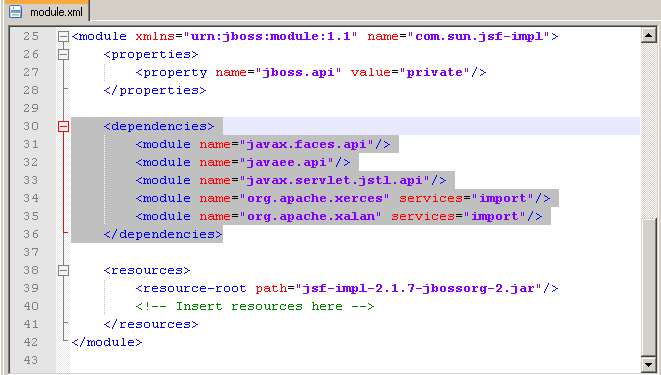This screenshot has width=661, height=375.
Task: Collapse the dependencies block at line 30
Action: coord(63,126)
